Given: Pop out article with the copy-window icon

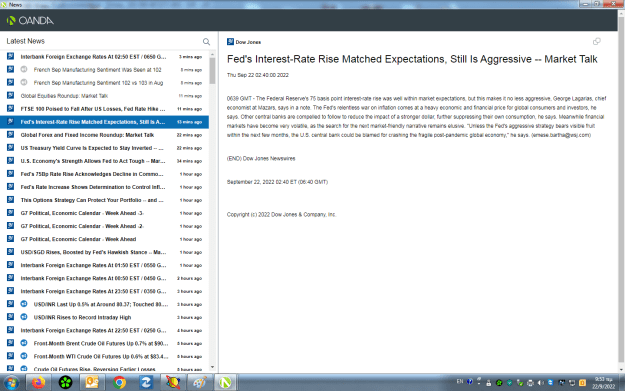Looking at the screenshot, I should point(597,41).
